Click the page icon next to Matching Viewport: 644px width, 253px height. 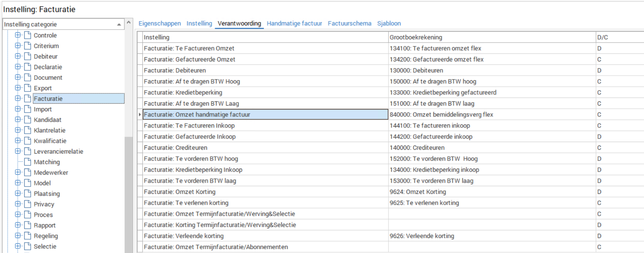coord(27,162)
